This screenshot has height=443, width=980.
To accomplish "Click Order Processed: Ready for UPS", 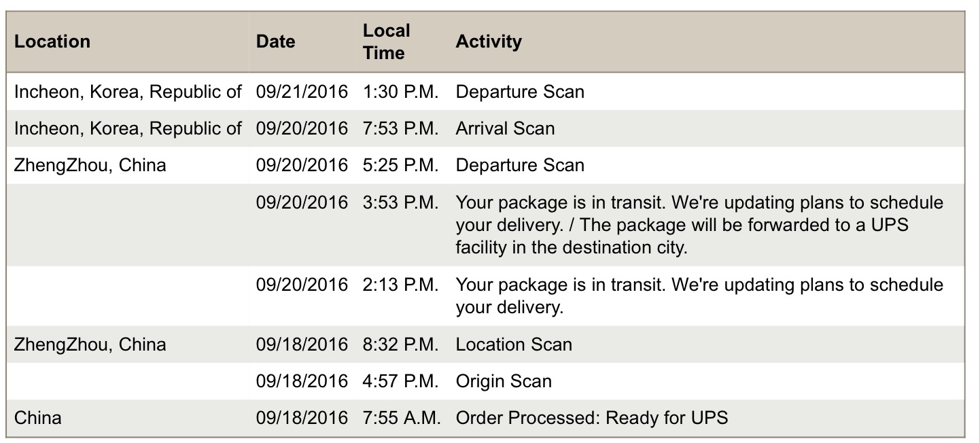I will click(x=592, y=417).
